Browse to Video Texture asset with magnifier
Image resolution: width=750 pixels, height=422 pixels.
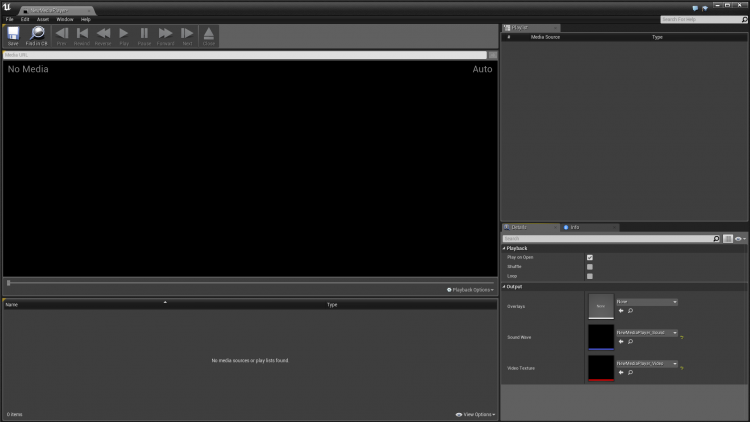pos(630,372)
